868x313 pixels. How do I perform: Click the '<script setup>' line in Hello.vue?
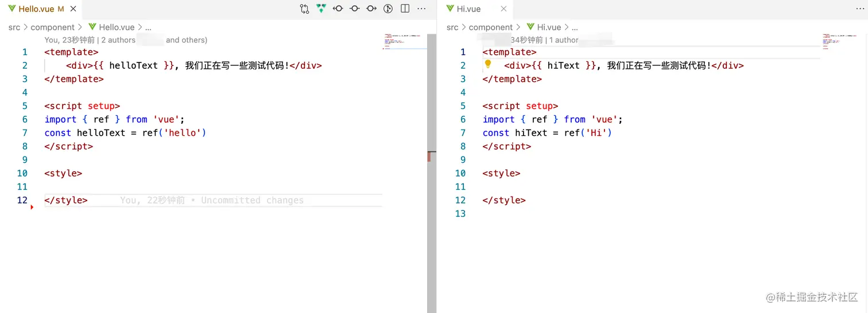click(82, 105)
